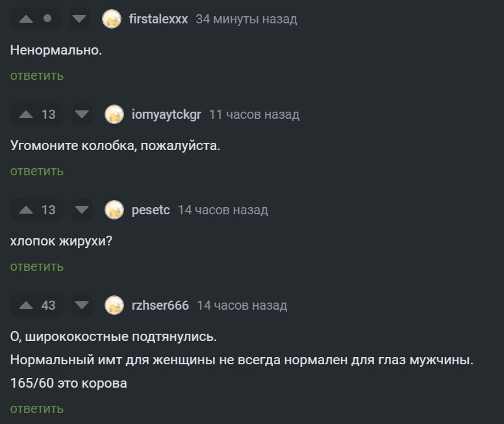This screenshot has width=504, height=424.
Task: Reply to the "хлопок жирухи?" comment
Action: point(37,266)
